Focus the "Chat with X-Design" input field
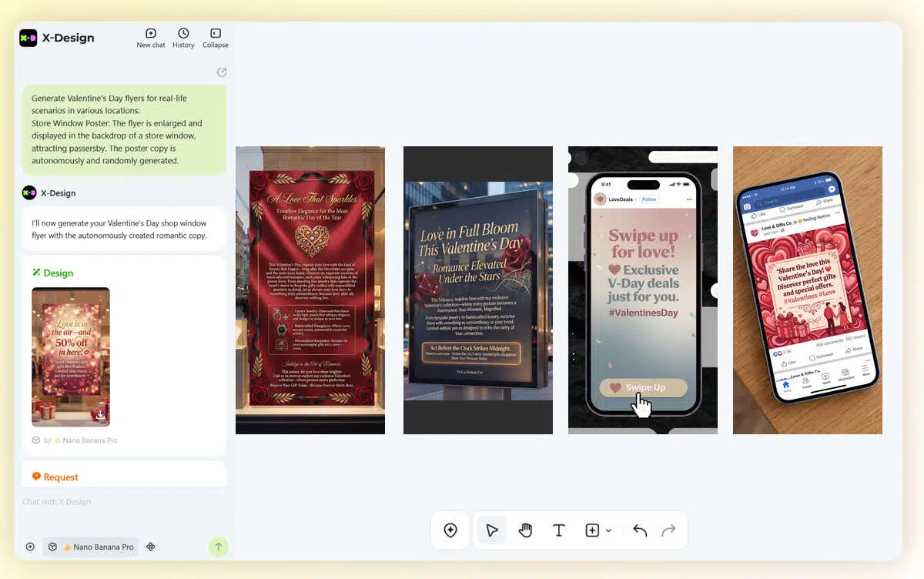The width and height of the screenshot is (924, 579). pos(115,502)
